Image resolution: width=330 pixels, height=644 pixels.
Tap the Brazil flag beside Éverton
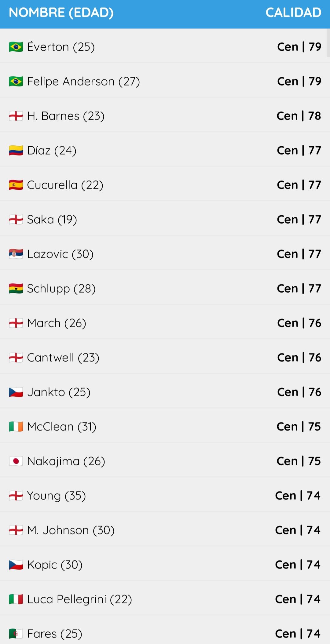16,47
